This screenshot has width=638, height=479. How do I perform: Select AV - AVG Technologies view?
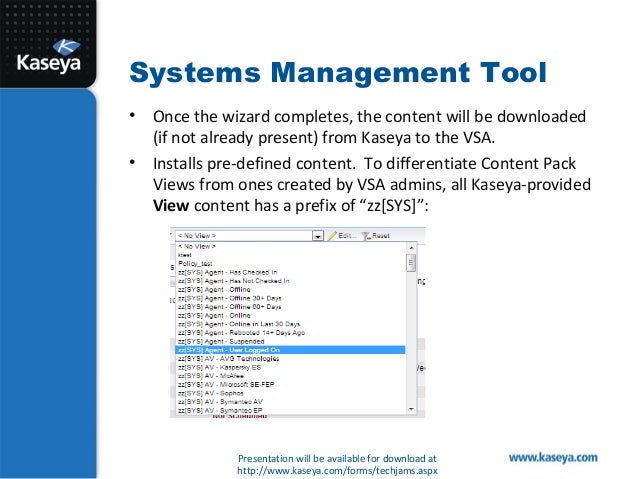click(x=291, y=359)
